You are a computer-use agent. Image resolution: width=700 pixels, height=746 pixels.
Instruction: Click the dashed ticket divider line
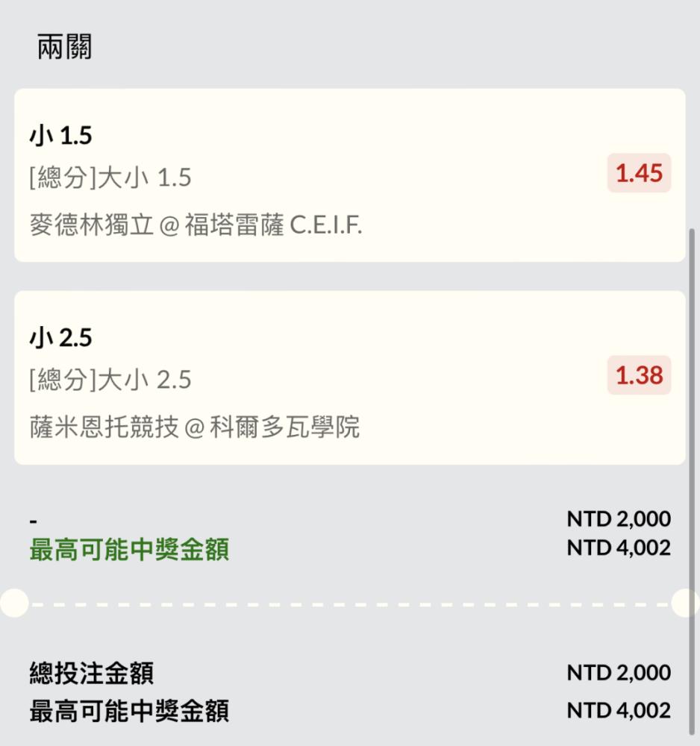tap(349, 604)
